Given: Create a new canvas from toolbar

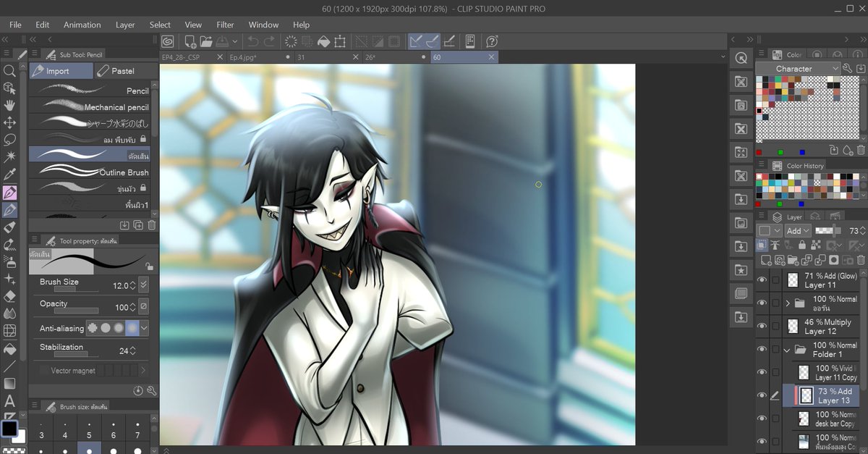Looking at the screenshot, I should [x=190, y=41].
